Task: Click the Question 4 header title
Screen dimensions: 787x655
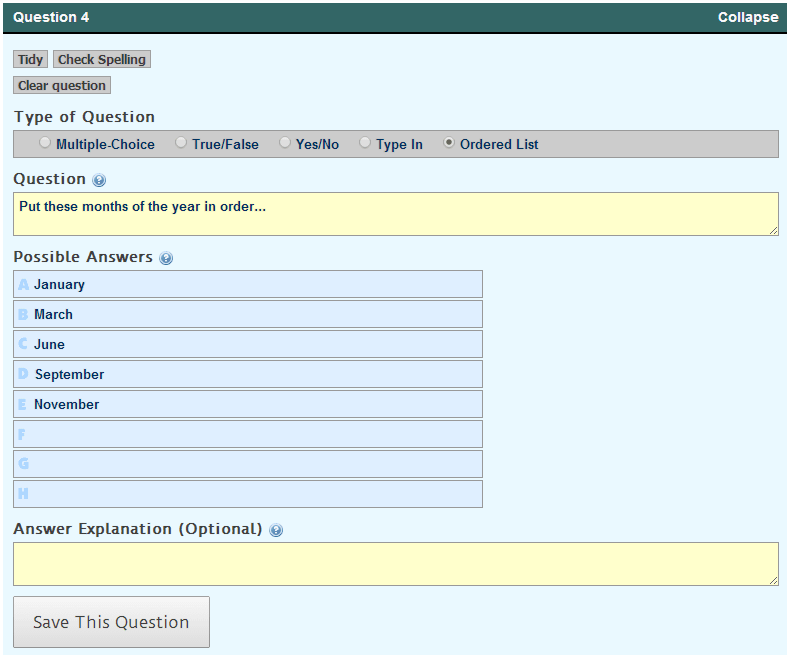Action: [51, 17]
